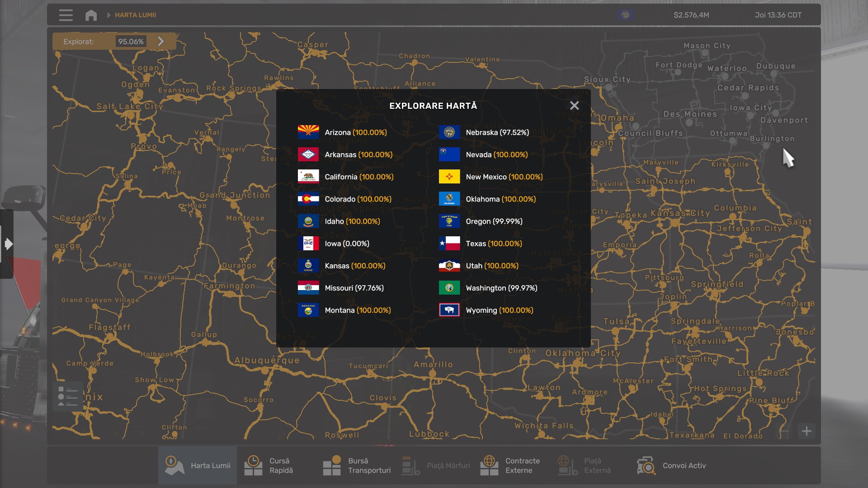Screen dimensions: 868x488
Task: Zoom in with the plus button
Action: [806, 431]
